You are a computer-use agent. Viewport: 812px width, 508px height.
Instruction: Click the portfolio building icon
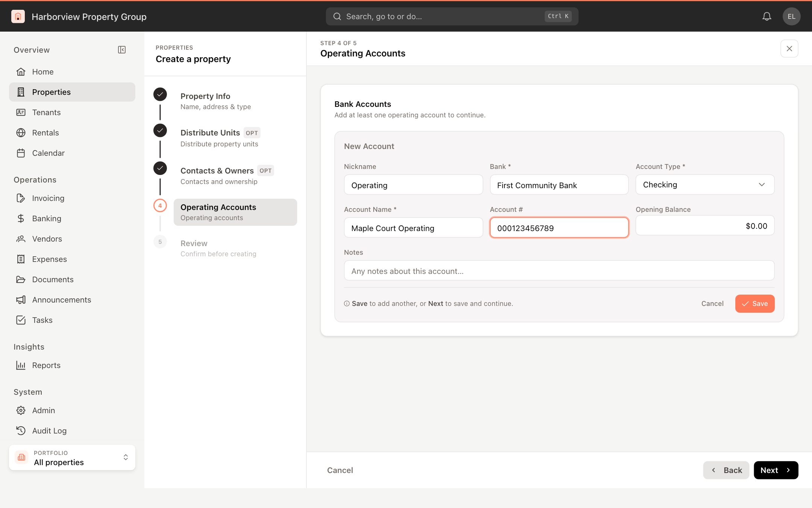click(x=21, y=457)
